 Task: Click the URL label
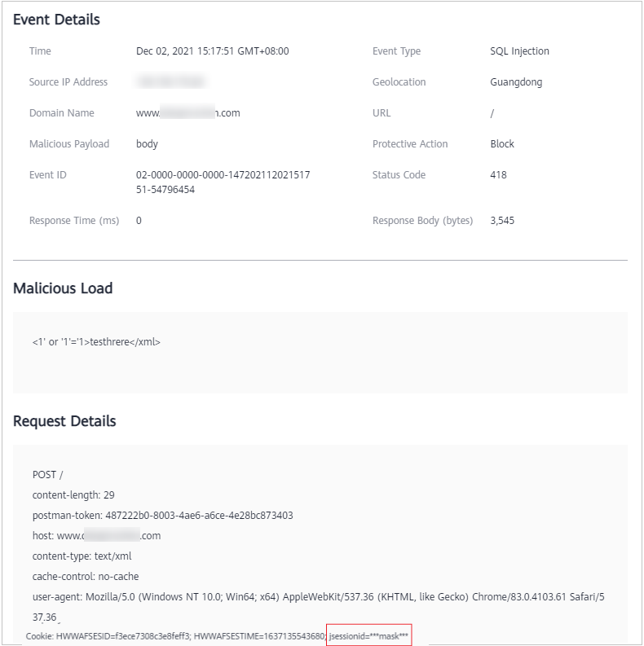click(382, 113)
